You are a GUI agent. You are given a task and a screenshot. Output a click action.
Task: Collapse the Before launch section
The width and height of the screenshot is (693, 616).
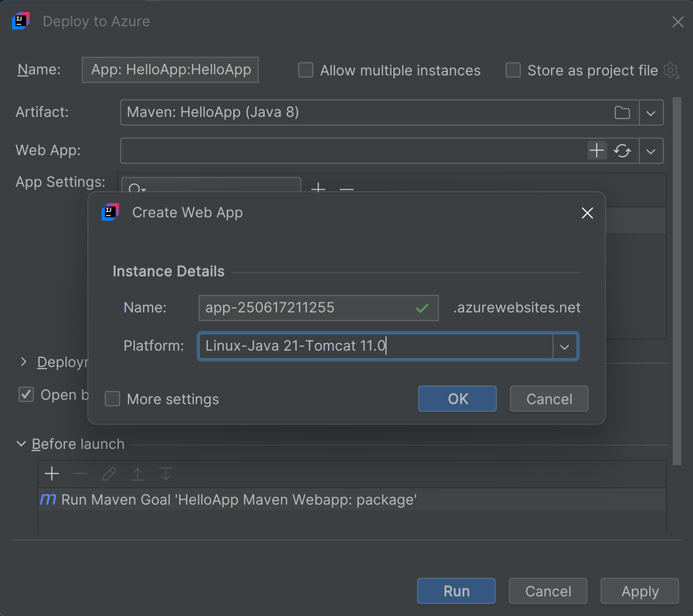click(22, 444)
